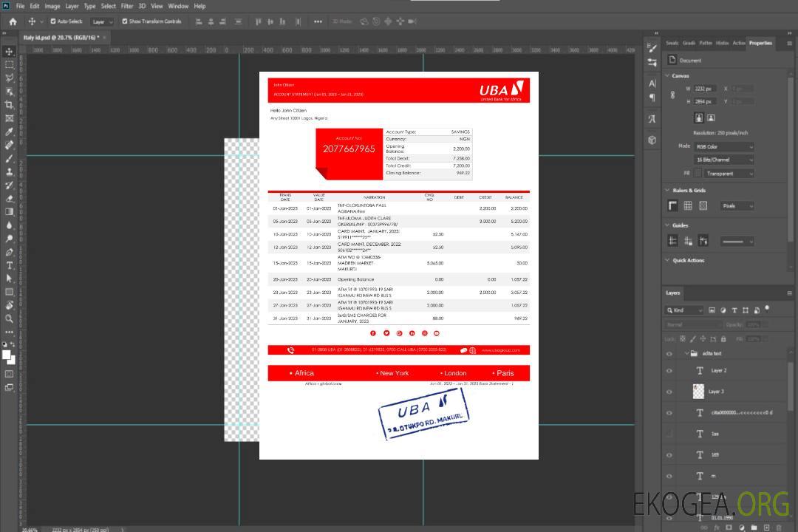This screenshot has height=532, width=798.
Task: Set canvas to landscape orientation
Action: pos(711,118)
